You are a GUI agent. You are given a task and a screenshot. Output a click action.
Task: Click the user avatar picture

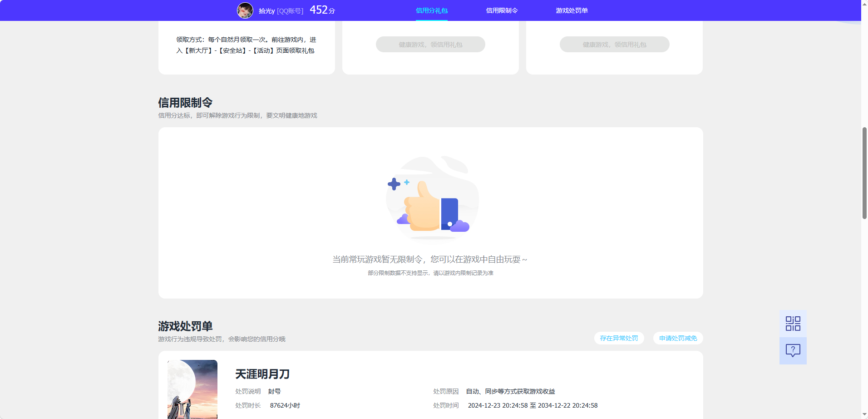click(x=245, y=10)
